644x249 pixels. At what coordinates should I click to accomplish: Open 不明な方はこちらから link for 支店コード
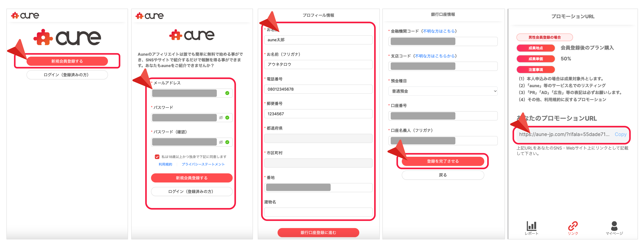click(x=435, y=56)
